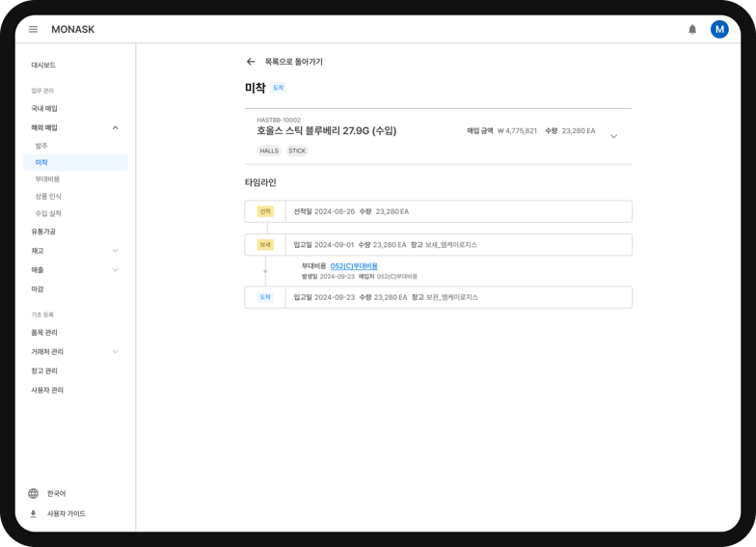Click the download icon for 사용자 가이드
This screenshot has height=547, width=756.
click(x=33, y=513)
